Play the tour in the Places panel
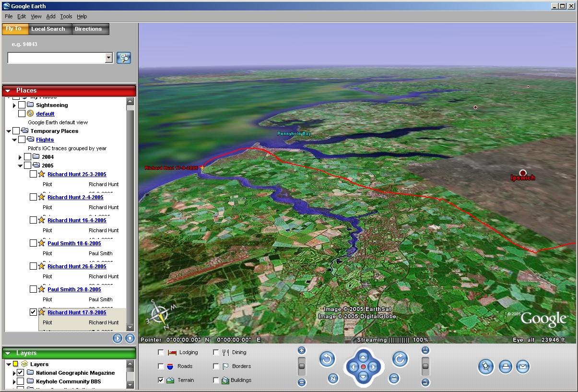This screenshot has height=392, width=578. 118,338
